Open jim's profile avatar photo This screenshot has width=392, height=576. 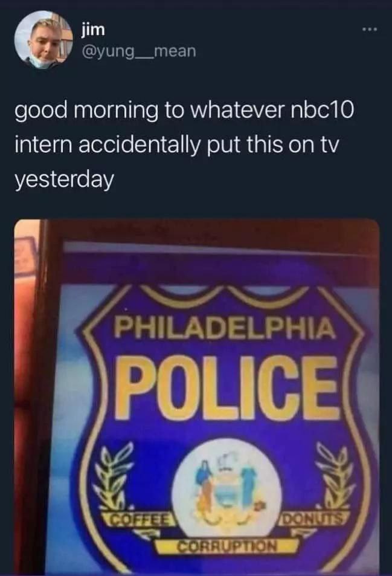pos(43,39)
